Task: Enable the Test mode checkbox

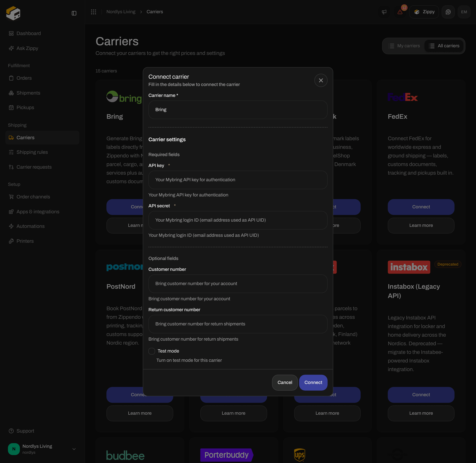Action: [152, 351]
